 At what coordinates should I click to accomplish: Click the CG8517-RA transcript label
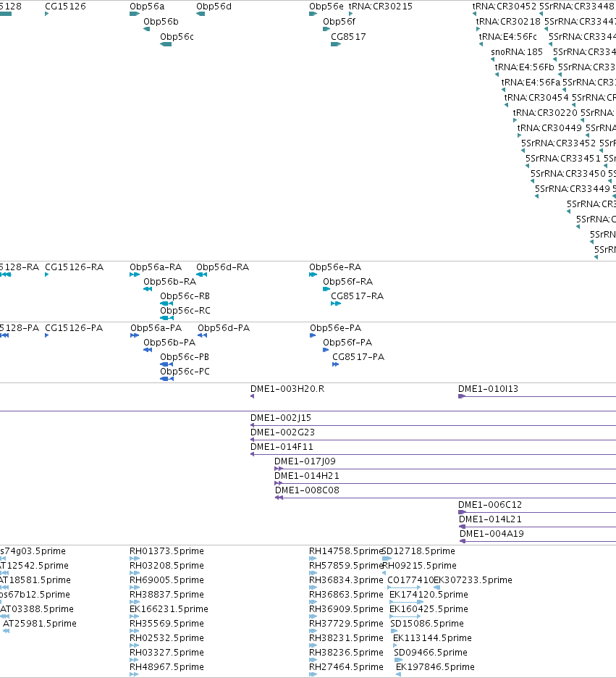pos(358,296)
